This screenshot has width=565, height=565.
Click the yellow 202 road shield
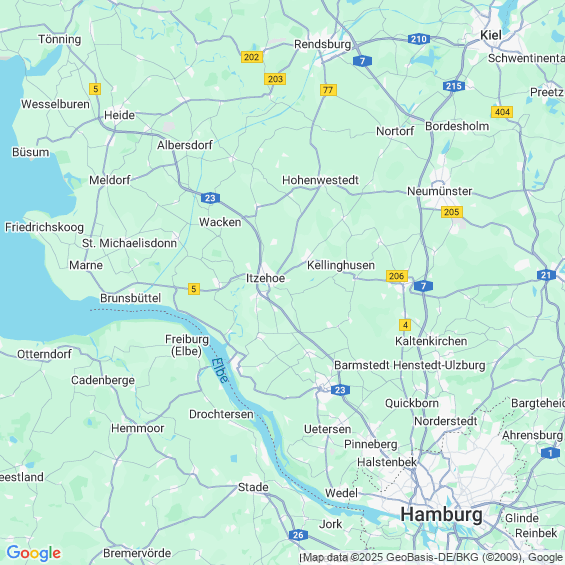click(x=252, y=57)
